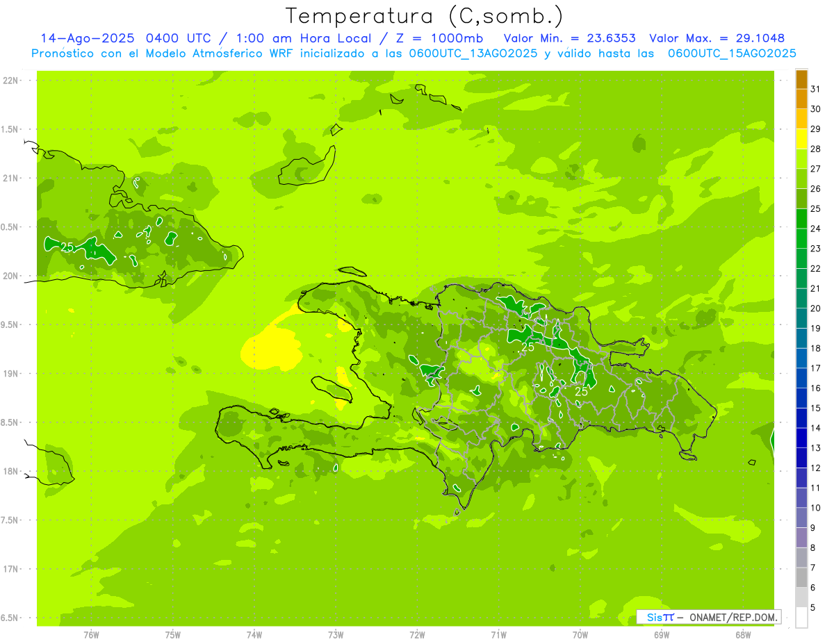Click the 9 label on the color scale

coord(812,528)
